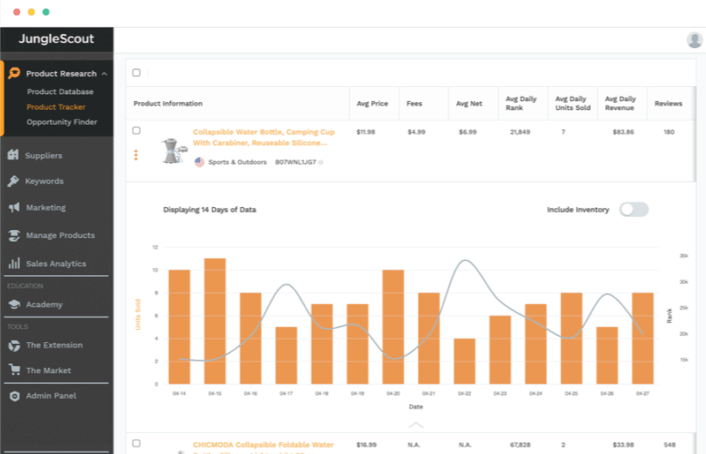Open the Suppliers section icon

[14, 155]
